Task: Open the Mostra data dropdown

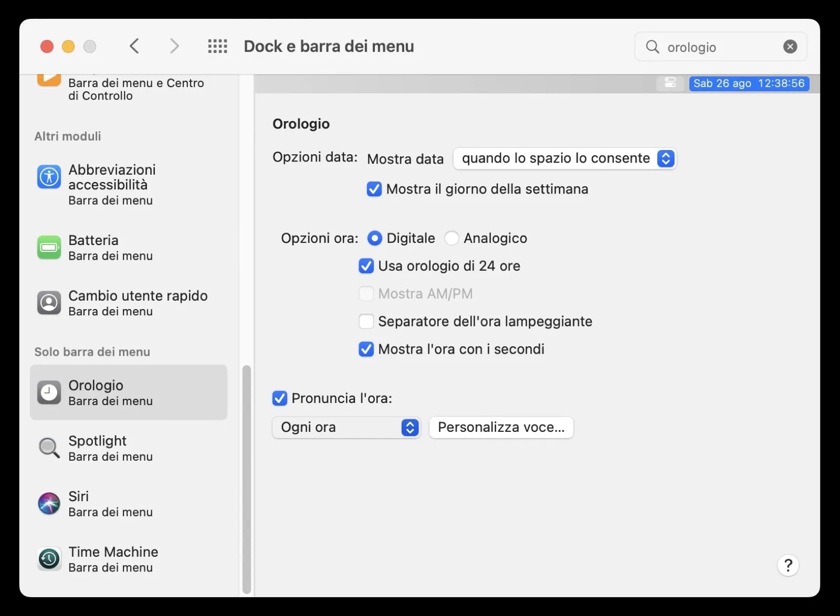Action: pyautogui.click(x=564, y=158)
